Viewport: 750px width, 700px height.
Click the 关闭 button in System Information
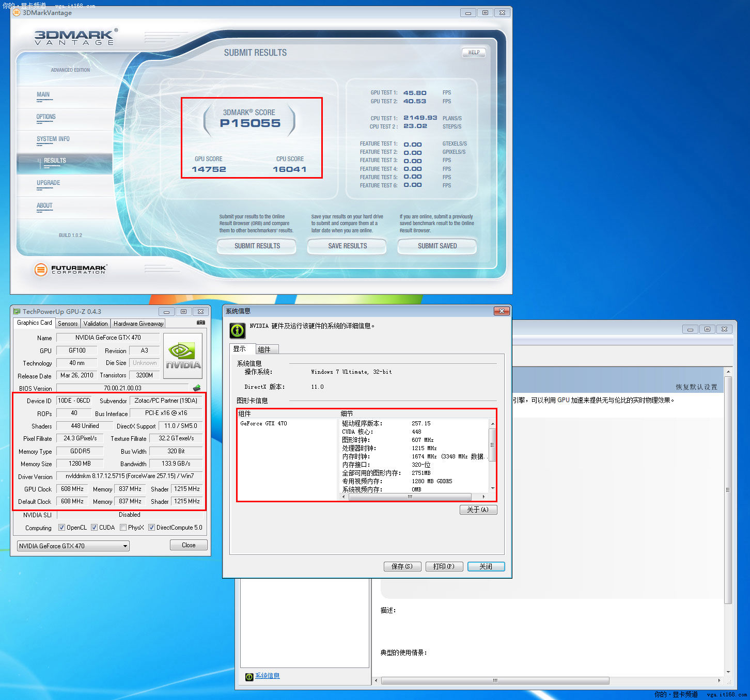click(486, 566)
